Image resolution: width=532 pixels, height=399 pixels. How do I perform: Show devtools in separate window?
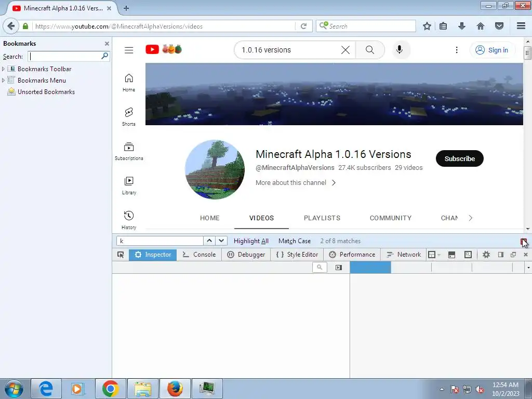513,255
